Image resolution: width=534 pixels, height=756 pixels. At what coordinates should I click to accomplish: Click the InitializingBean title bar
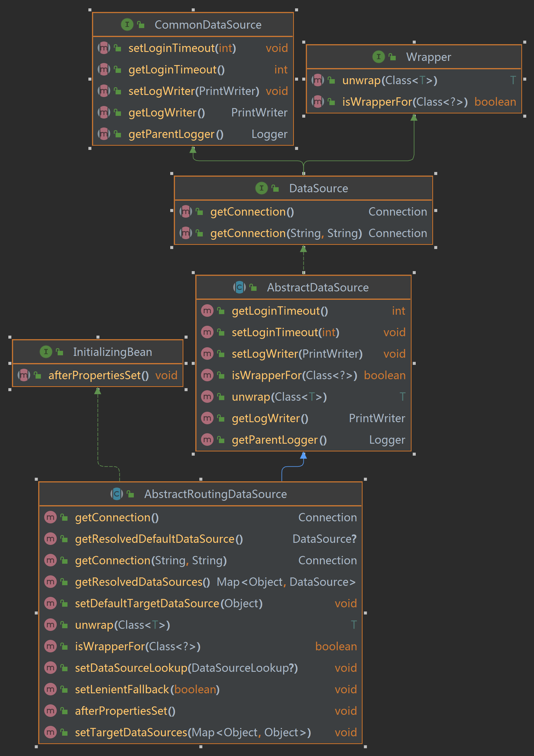pyautogui.click(x=112, y=352)
